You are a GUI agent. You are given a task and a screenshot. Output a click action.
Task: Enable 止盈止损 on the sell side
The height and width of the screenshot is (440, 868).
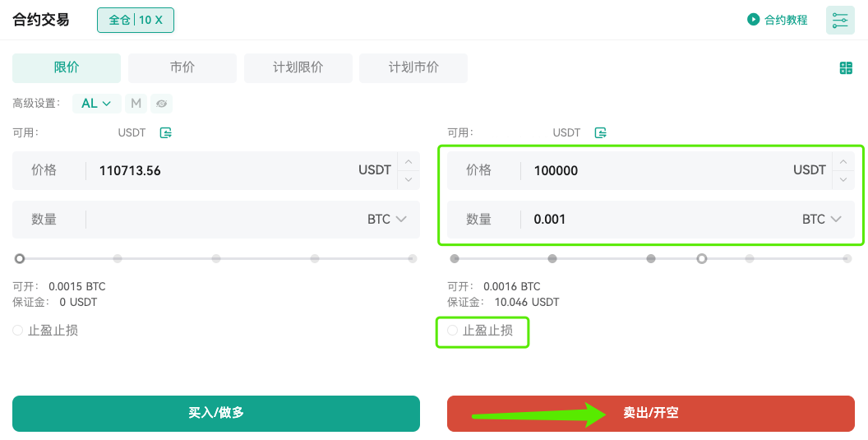coord(452,331)
